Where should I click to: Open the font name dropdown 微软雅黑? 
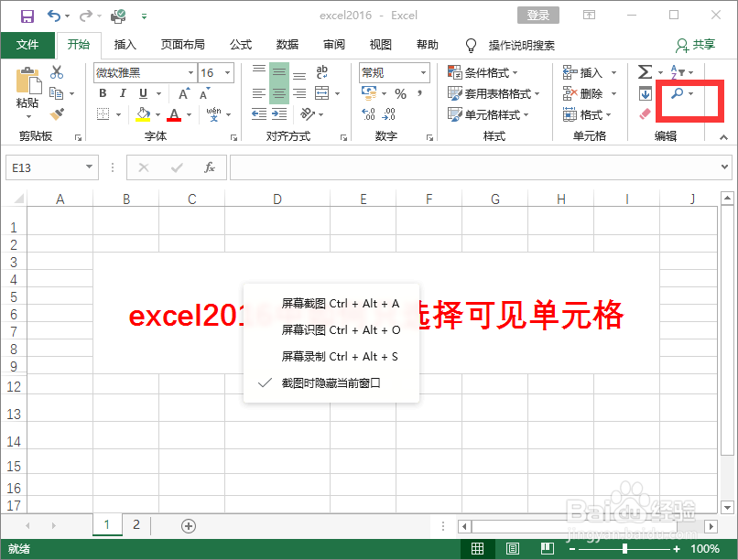click(x=190, y=73)
